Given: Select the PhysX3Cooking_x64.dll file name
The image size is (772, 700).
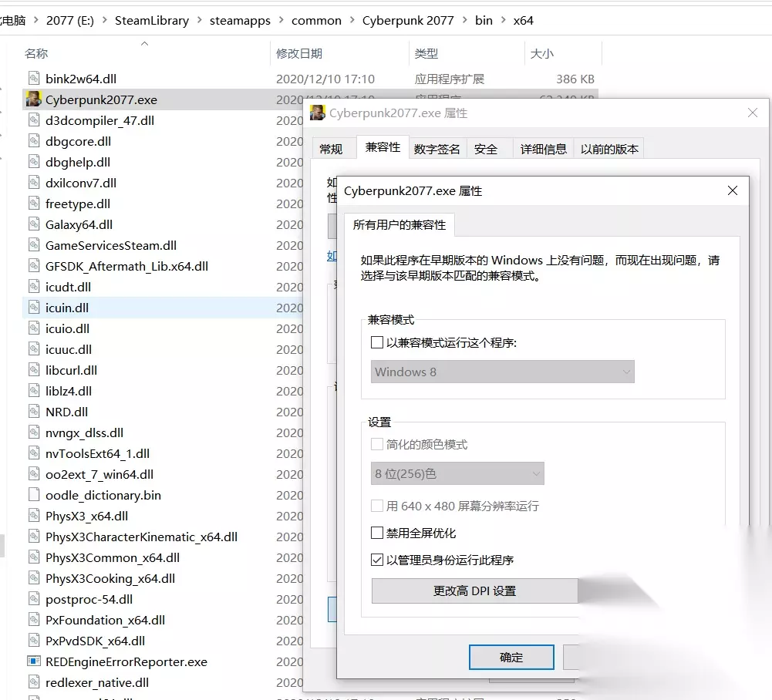Looking at the screenshot, I should 110,578.
